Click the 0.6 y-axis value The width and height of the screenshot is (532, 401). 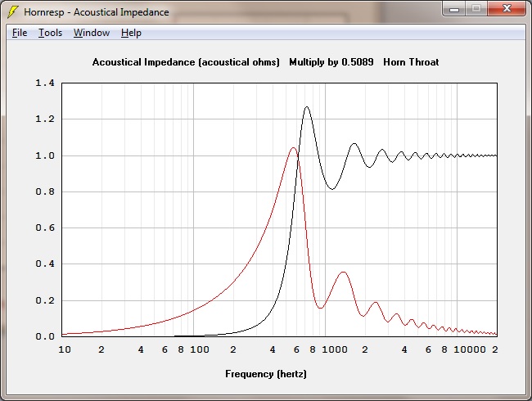pos(45,228)
